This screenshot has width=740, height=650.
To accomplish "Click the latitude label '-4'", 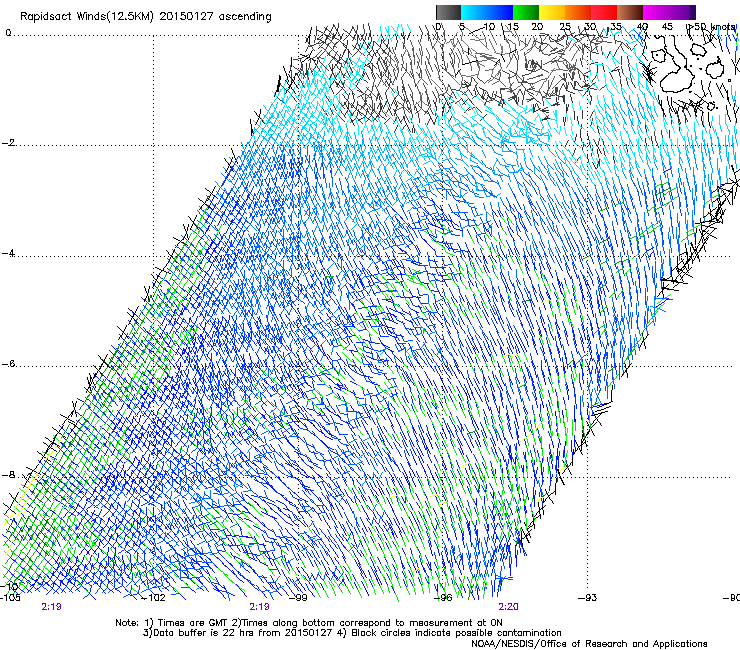I will 8,253.
